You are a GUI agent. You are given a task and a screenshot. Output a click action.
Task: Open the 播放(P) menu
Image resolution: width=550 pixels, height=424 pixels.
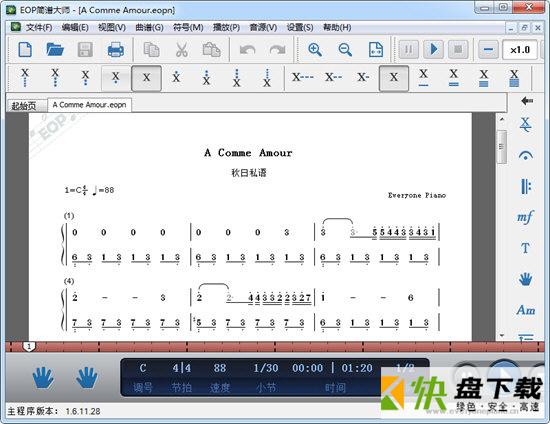(x=227, y=27)
